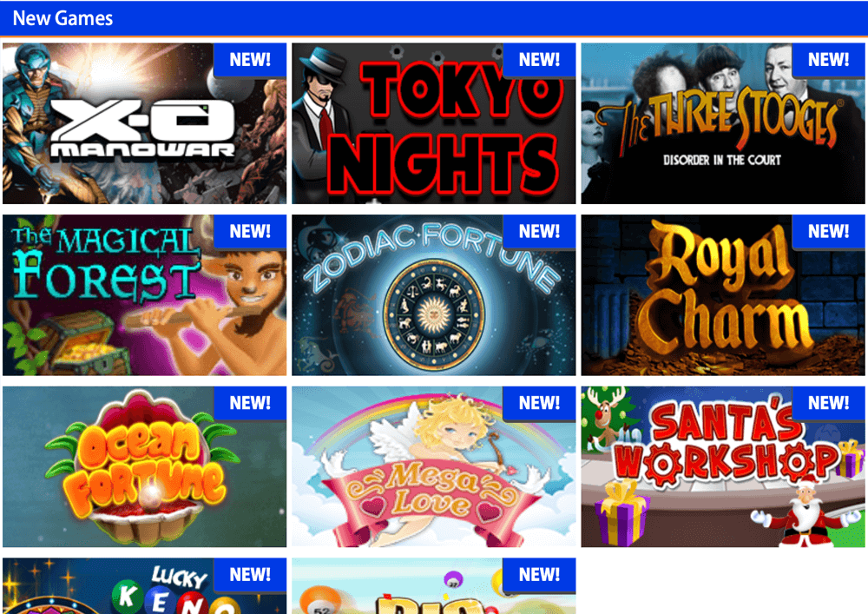Open the Ocean Fortune game thumbnail
This screenshot has width=868, height=614.
click(x=144, y=466)
